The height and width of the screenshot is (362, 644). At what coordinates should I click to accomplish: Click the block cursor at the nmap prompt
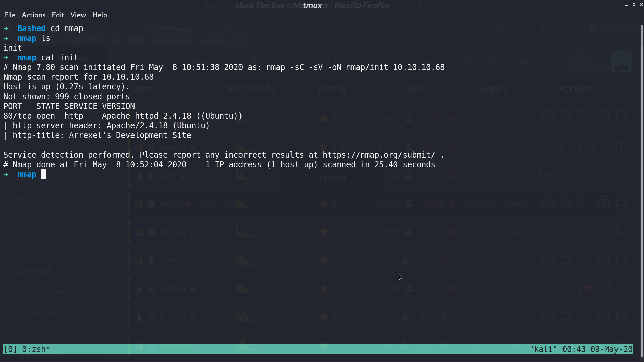click(43, 174)
